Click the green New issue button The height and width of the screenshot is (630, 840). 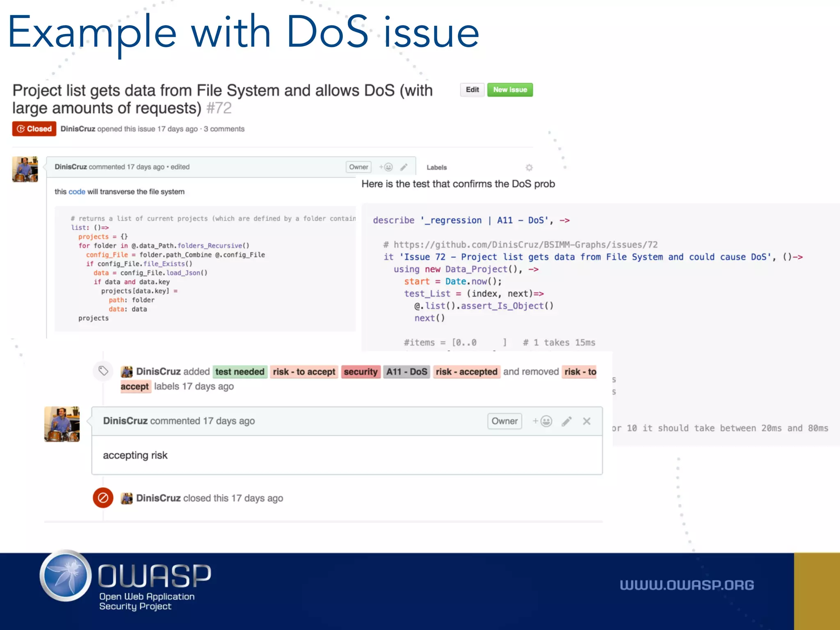click(x=510, y=90)
